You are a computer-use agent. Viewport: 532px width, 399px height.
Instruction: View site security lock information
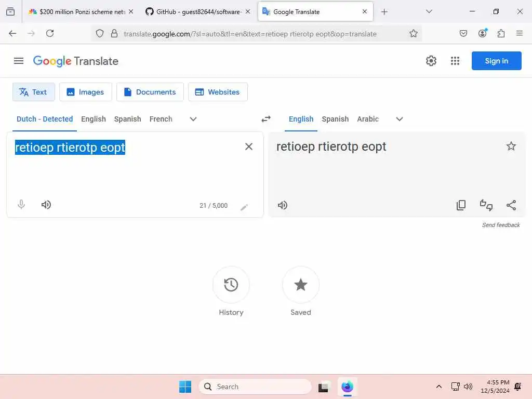click(114, 34)
